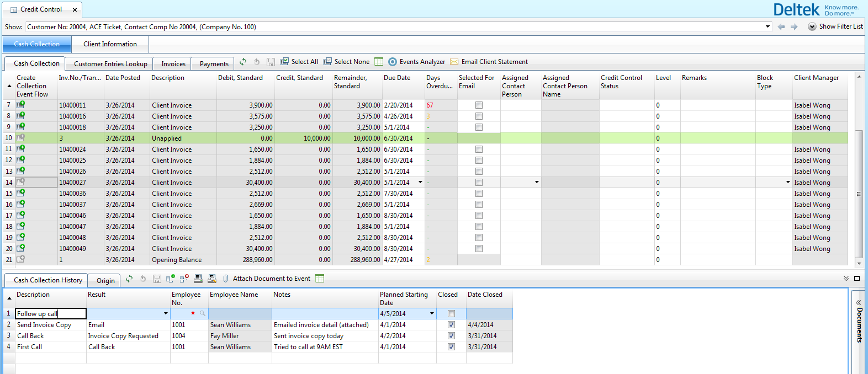Click the print icon in history toolbar
Viewport: 868px width, 374px height.
(x=198, y=279)
